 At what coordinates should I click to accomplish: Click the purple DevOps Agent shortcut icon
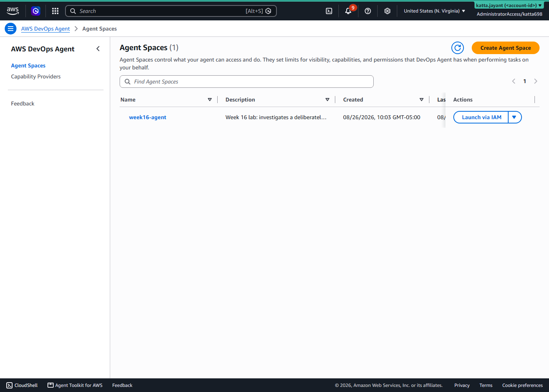tap(36, 11)
